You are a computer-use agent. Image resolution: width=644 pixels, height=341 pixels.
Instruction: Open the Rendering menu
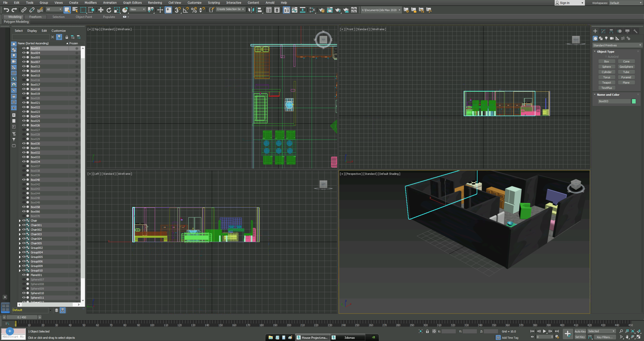pyautogui.click(x=155, y=3)
